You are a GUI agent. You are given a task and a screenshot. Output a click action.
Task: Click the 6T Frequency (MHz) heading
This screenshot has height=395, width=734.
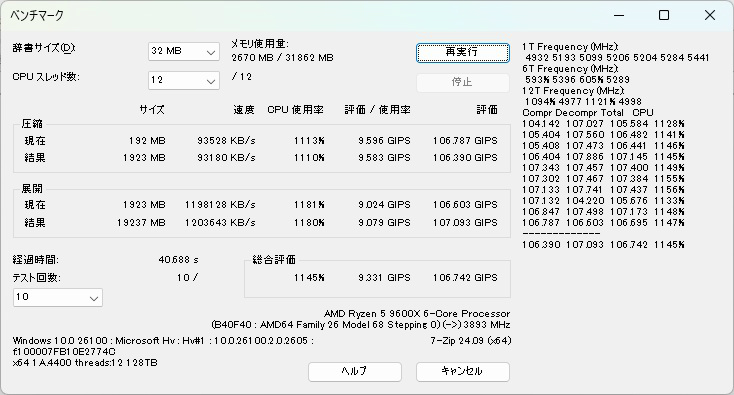coord(570,69)
